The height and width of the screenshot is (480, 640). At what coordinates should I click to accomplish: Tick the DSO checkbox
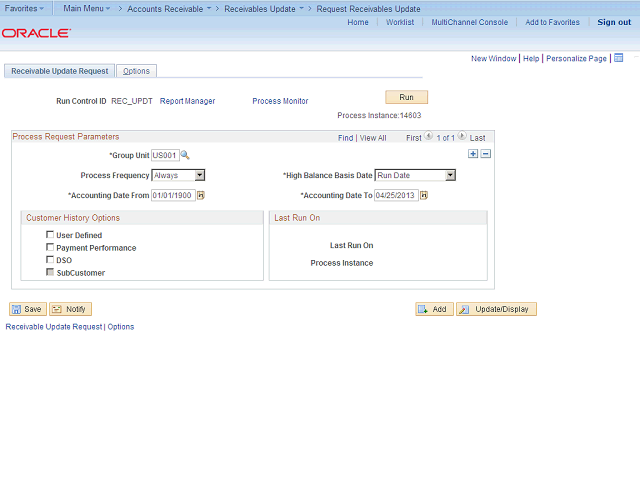pos(50,259)
